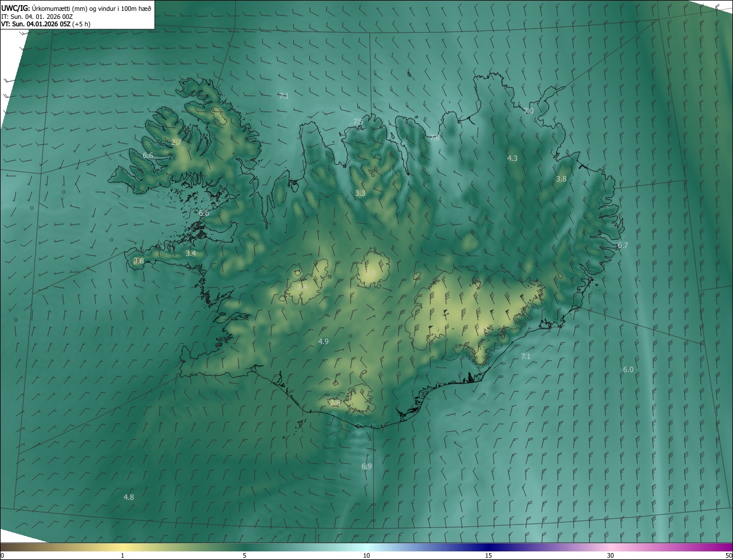Viewport: 733px width, 560px height.
Task: Click the "VT: Sun. 04.01.2026 05Z (+5 h)" line
Action: 46,24
